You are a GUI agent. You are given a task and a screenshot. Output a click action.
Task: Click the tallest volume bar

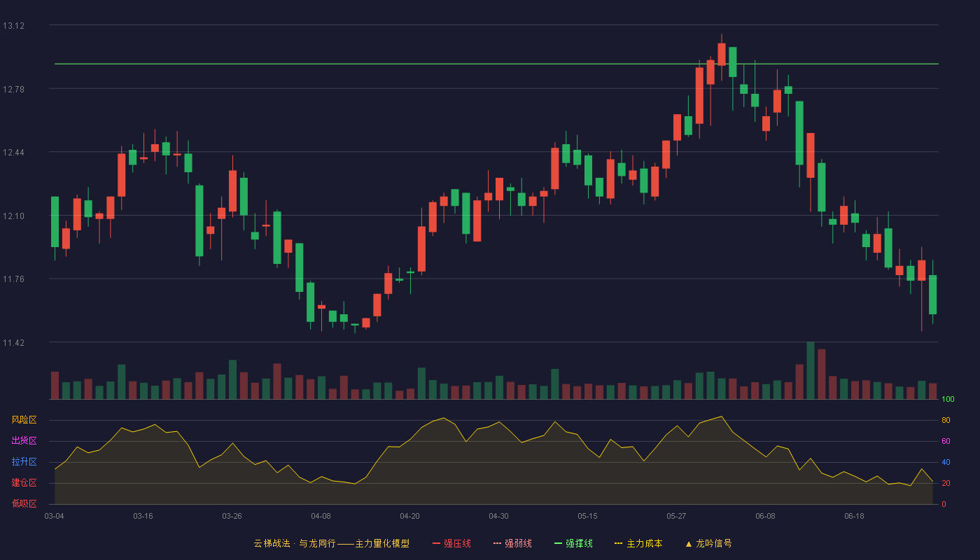coord(811,370)
